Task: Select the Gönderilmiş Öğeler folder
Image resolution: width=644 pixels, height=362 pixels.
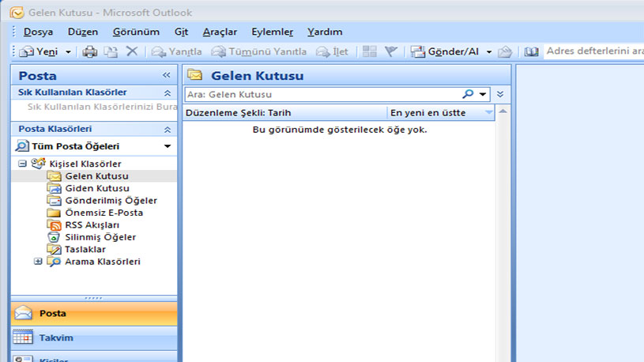Action: pos(111,201)
